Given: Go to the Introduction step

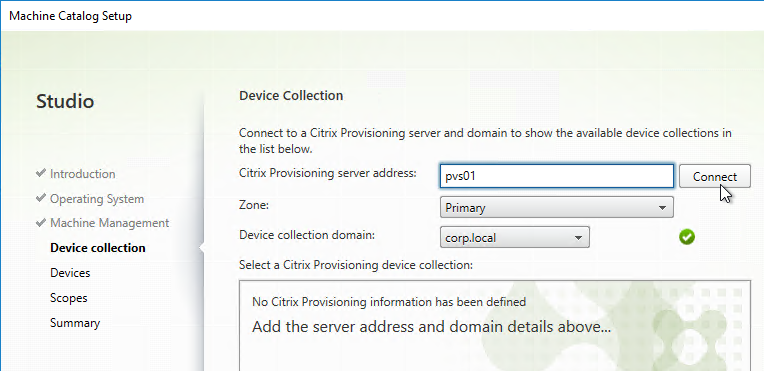Looking at the screenshot, I should (x=82, y=174).
